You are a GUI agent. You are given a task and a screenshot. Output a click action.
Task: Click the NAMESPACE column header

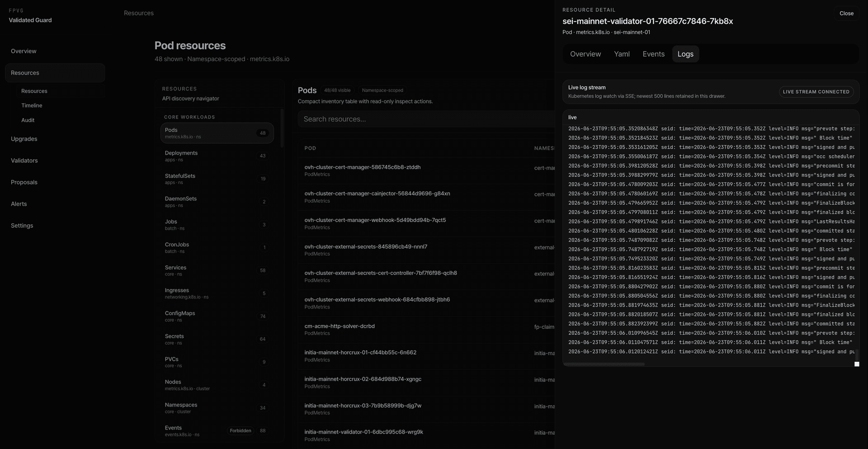[544, 148]
